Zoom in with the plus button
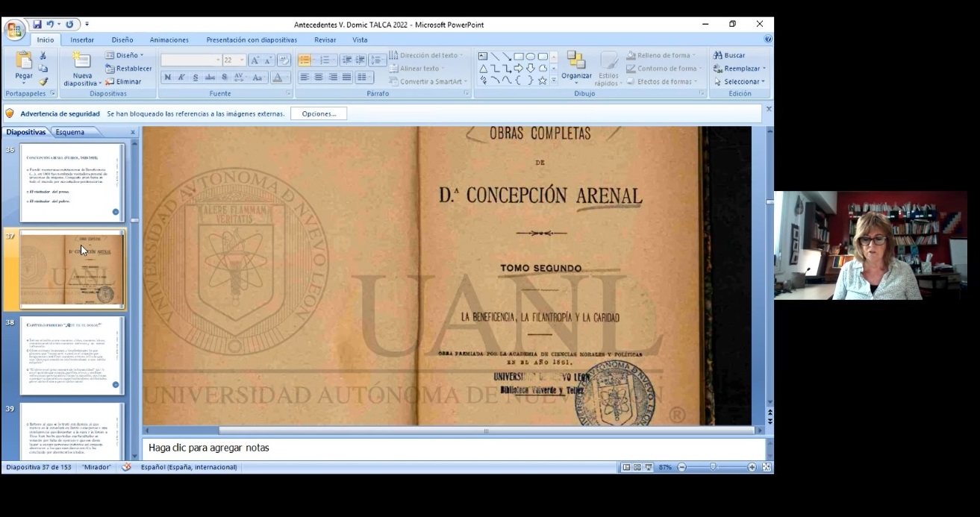980x517 pixels. point(752,467)
